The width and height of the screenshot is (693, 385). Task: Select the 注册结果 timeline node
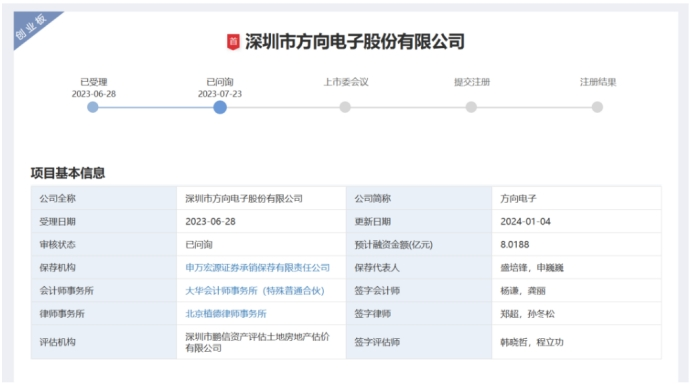click(597, 107)
